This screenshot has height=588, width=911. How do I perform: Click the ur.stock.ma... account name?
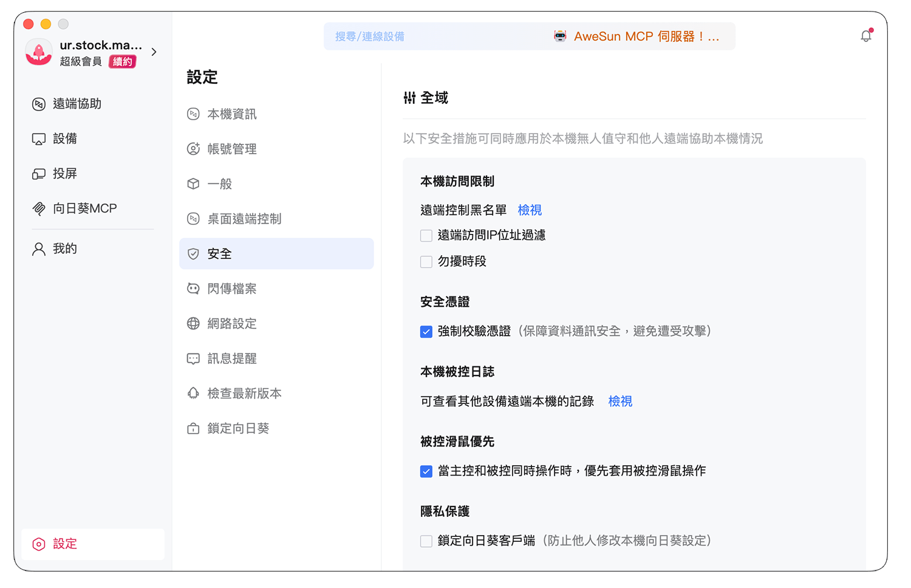coord(101,46)
